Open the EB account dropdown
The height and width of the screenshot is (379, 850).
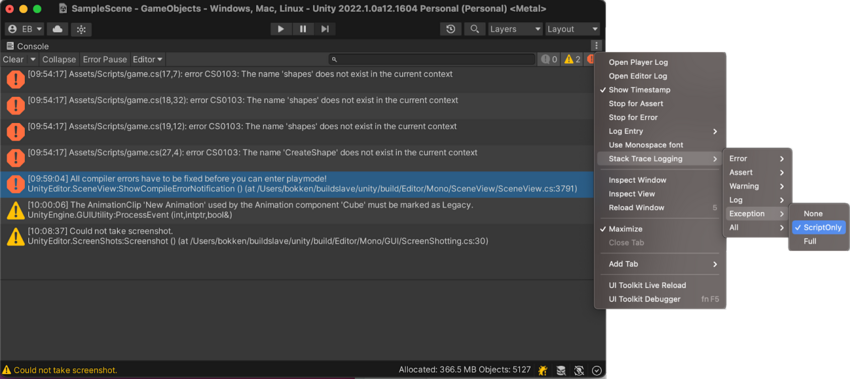click(24, 29)
